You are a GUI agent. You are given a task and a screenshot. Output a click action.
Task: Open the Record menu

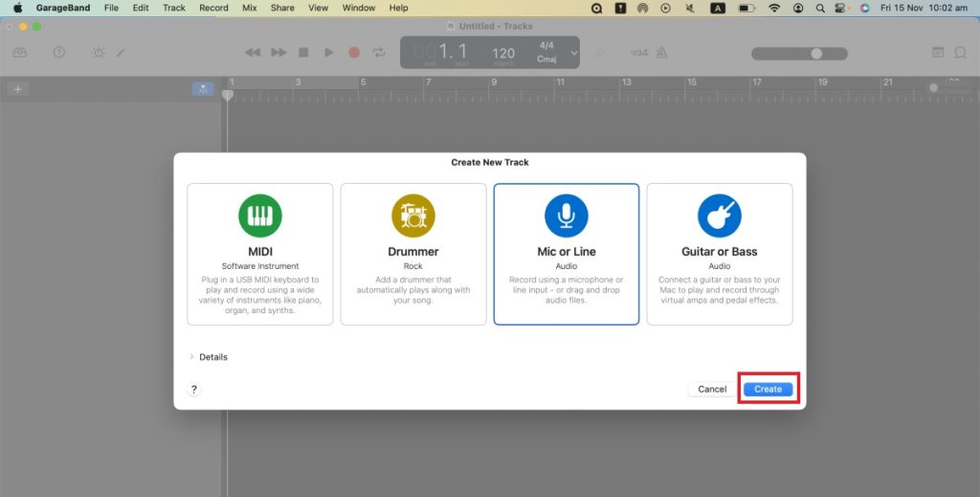[213, 8]
